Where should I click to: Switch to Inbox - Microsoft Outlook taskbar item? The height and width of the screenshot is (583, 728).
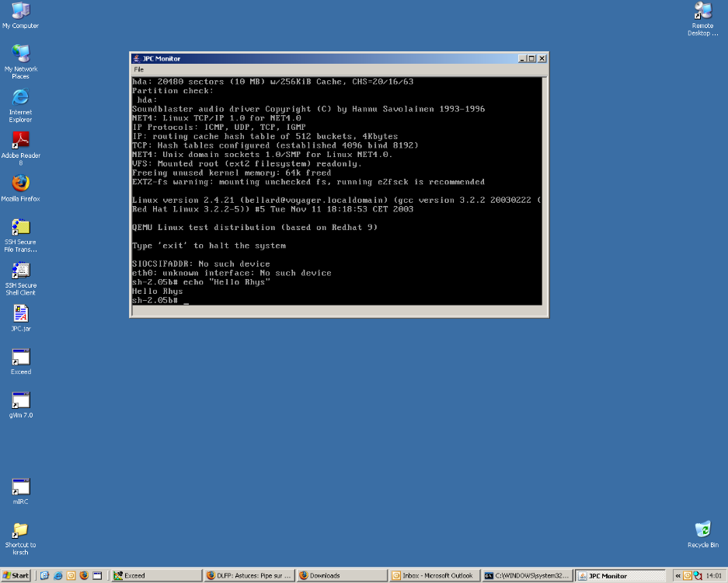coord(433,576)
